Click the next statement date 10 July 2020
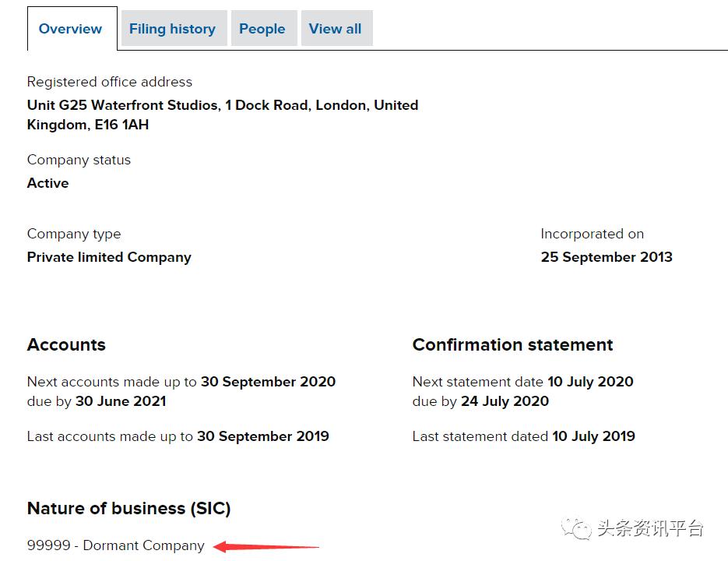 click(x=591, y=382)
